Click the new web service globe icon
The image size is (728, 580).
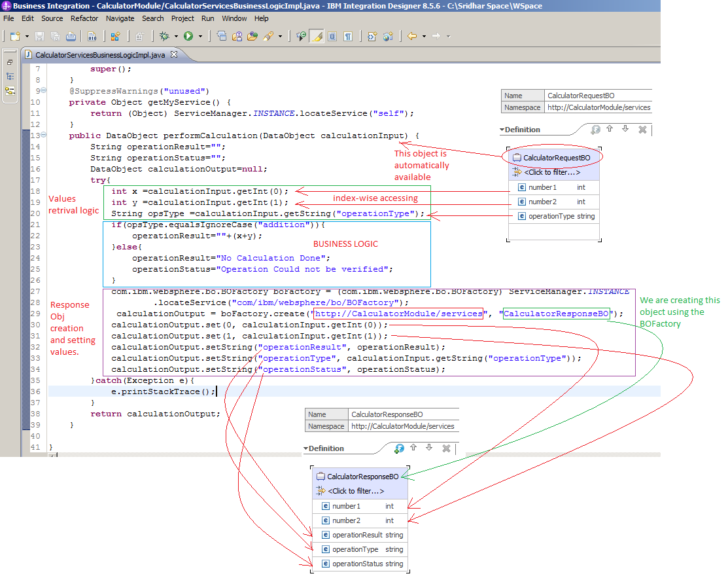(388, 36)
